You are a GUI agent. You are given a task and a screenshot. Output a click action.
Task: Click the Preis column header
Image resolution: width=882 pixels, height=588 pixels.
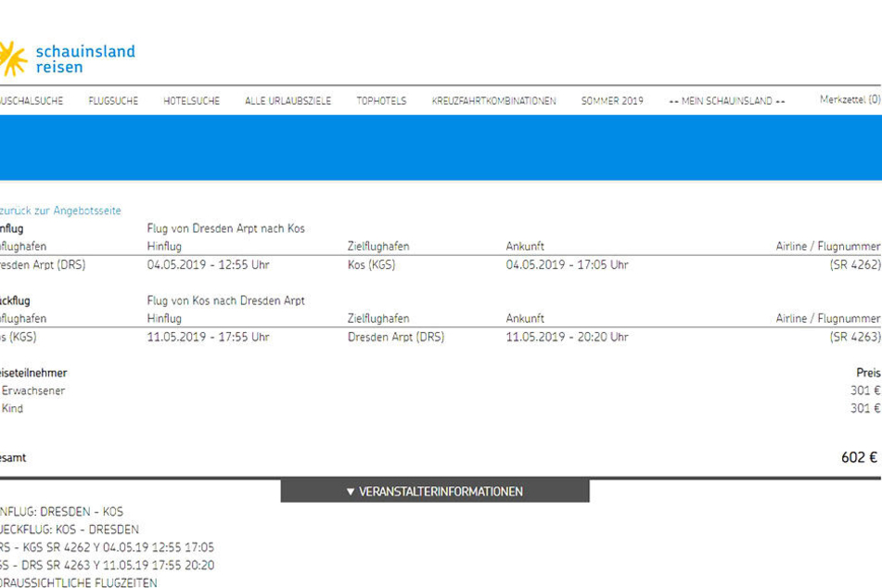coord(868,373)
